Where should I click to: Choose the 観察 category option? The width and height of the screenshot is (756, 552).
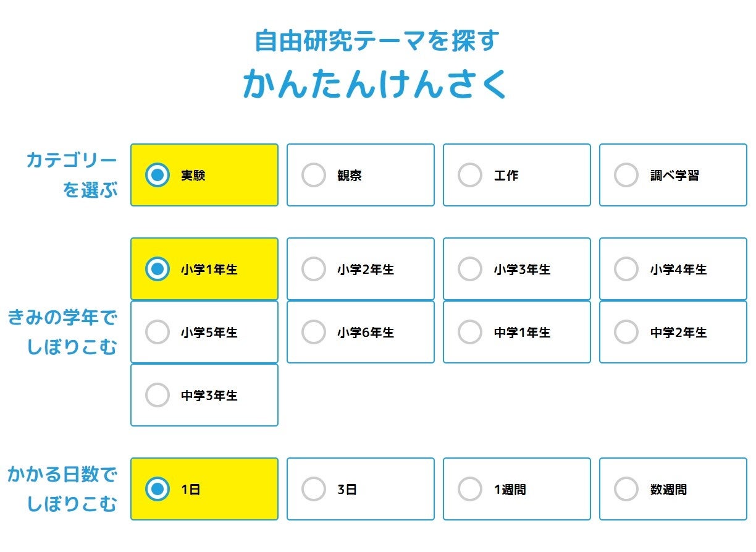click(314, 176)
